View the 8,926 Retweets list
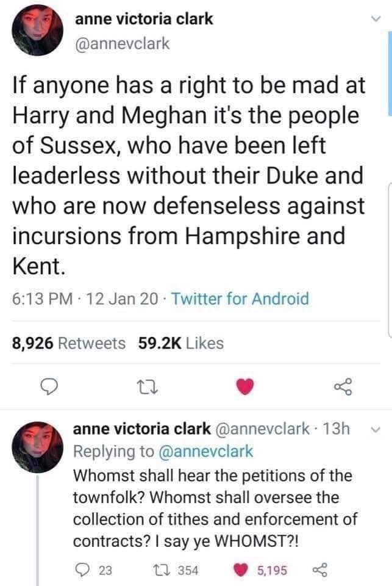The width and height of the screenshot is (392, 586). (69, 343)
